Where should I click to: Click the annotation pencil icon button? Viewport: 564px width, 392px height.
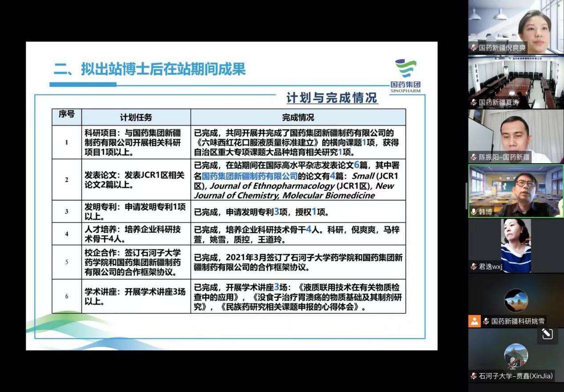click(547, 334)
